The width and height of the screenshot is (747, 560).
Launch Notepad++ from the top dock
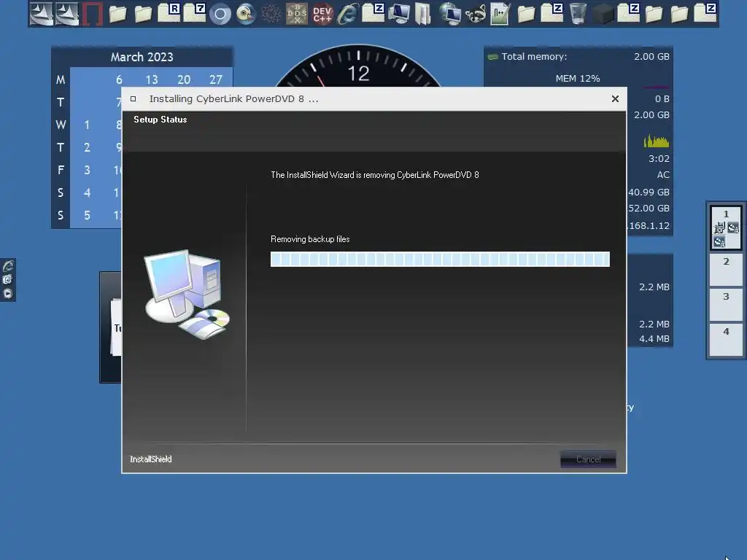(500, 14)
